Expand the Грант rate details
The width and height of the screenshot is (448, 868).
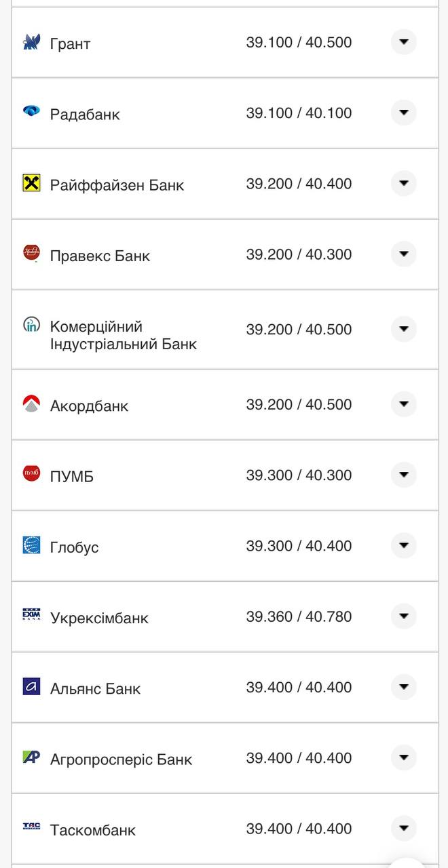click(404, 41)
